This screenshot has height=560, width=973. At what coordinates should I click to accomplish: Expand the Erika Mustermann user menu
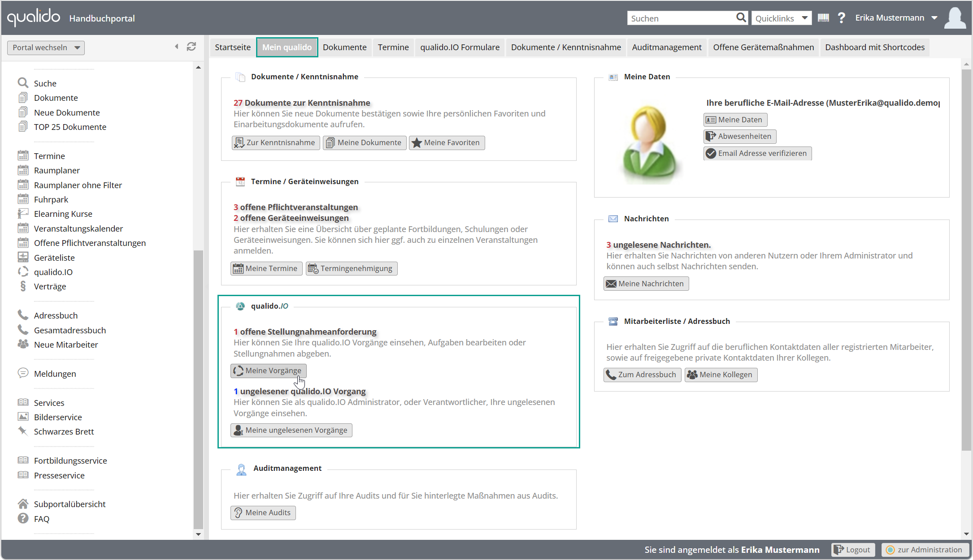coord(896,18)
